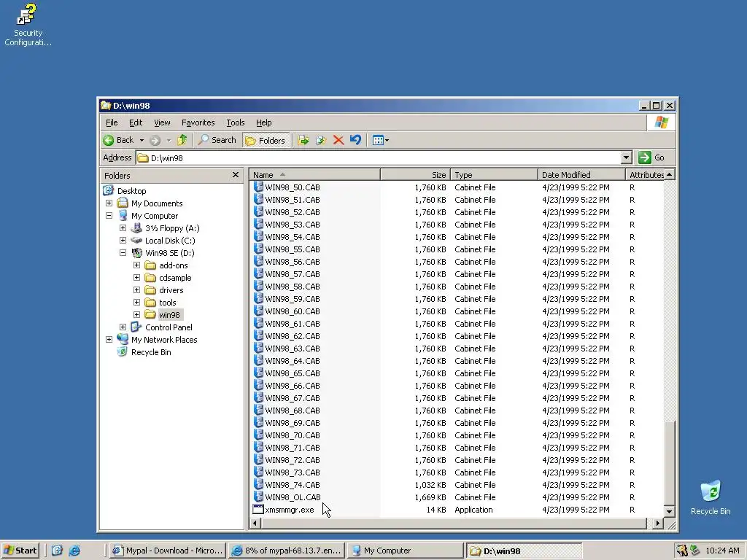Select the WIN98_OL.CAB file icon
747x560 pixels.
pyautogui.click(x=258, y=497)
